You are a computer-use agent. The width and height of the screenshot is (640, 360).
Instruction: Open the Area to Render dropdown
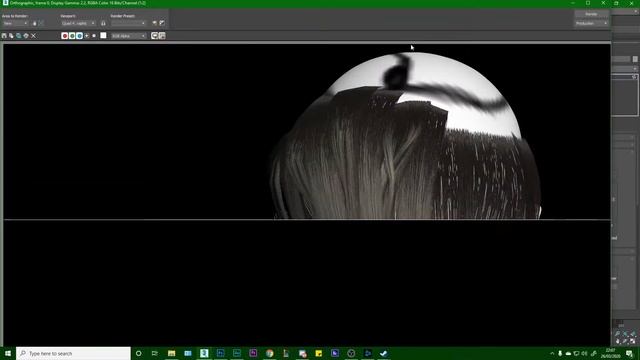click(15, 23)
